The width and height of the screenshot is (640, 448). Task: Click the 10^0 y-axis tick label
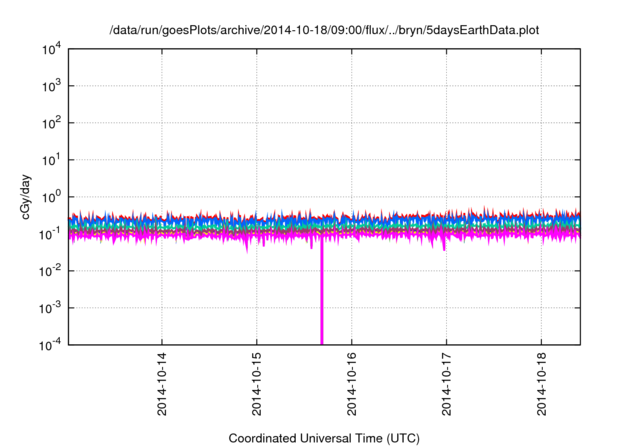click(51, 197)
